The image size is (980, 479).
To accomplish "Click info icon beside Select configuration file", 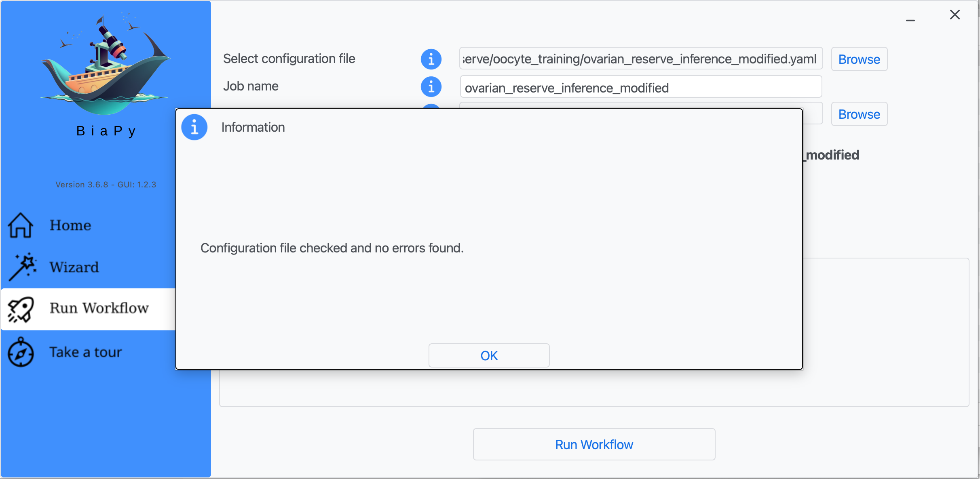I will click(x=431, y=59).
